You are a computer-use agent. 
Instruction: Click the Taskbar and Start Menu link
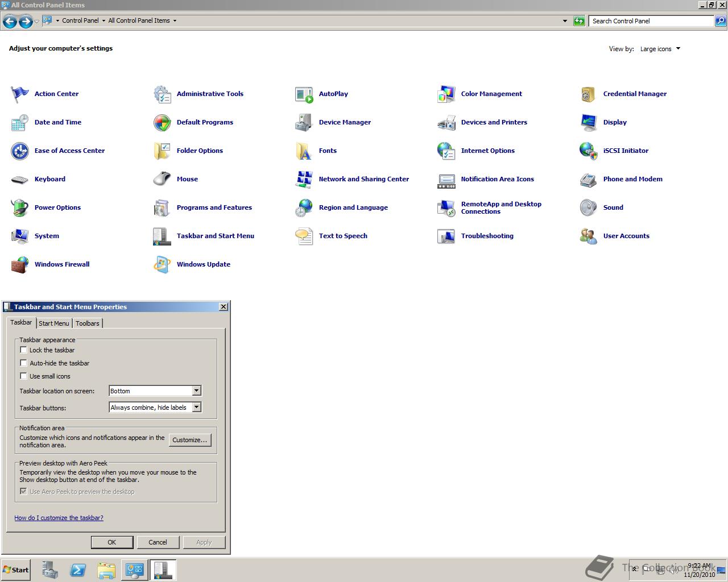215,236
